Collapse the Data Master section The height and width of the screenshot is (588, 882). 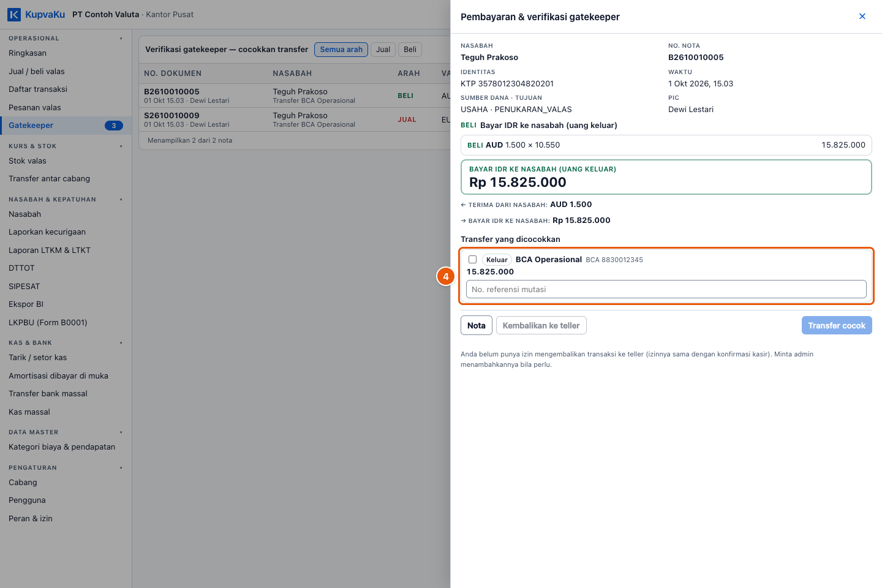(66, 432)
